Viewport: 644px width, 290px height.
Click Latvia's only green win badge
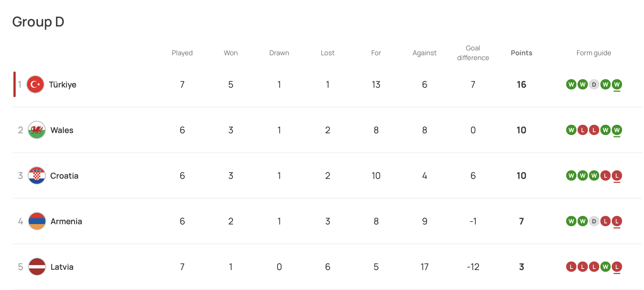click(606, 267)
